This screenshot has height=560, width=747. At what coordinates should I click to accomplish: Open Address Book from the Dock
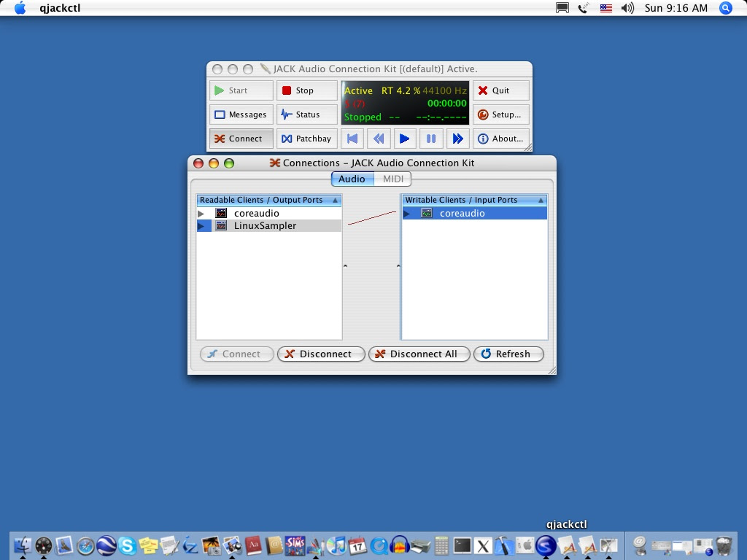tap(274, 545)
